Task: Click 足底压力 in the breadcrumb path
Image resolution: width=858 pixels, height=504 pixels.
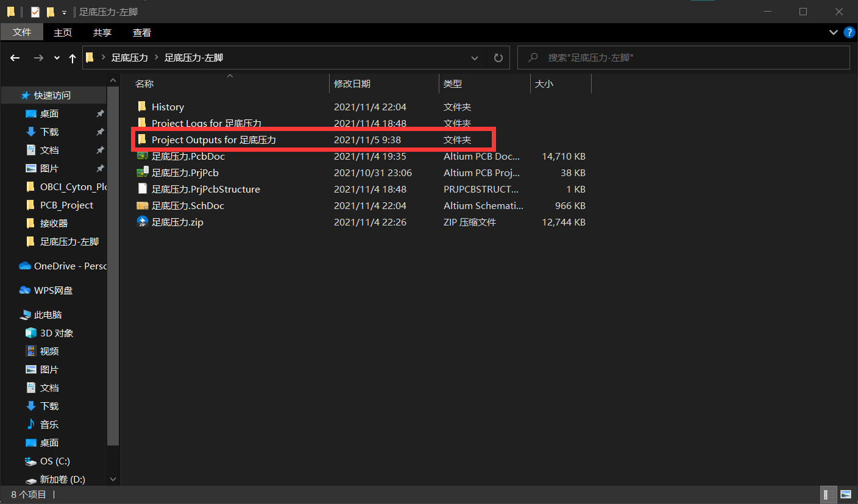Action: pyautogui.click(x=130, y=57)
